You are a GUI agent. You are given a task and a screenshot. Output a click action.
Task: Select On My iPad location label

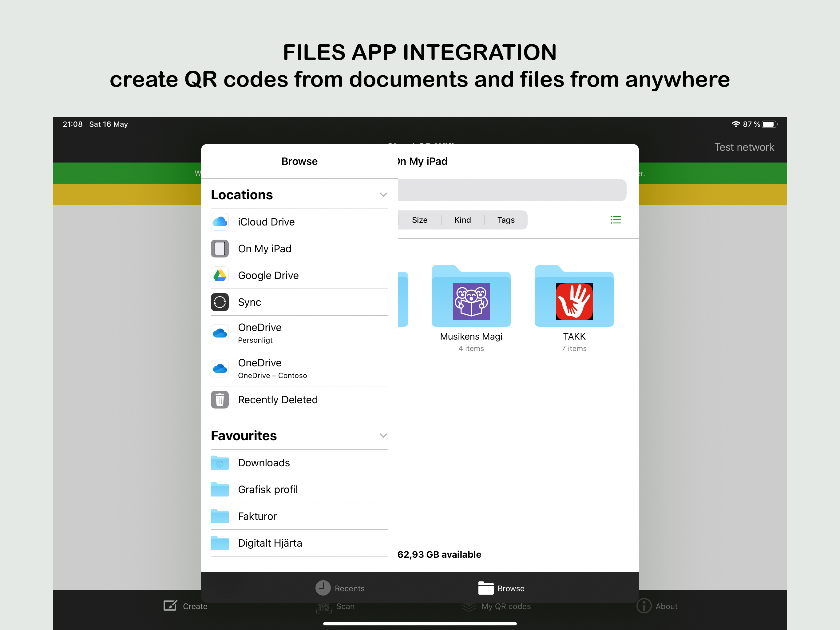(x=265, y=249)
